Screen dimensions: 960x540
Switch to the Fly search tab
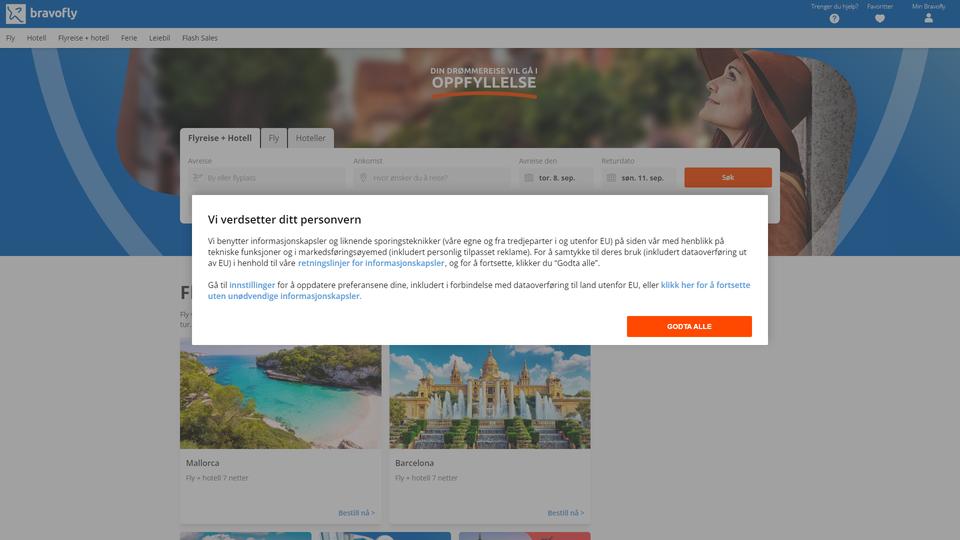(x=274, y=138)
